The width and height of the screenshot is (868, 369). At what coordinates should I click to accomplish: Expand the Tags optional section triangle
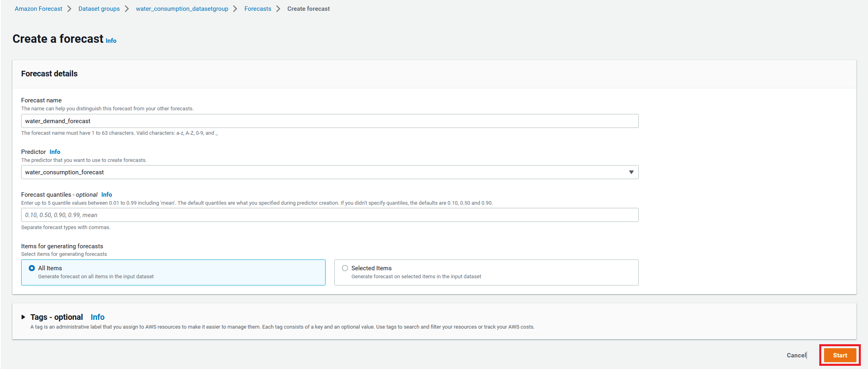[x=23, y=317]
